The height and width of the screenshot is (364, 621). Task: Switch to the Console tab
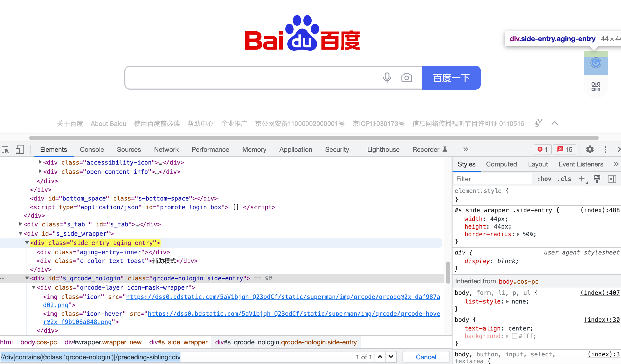point(92,150)
